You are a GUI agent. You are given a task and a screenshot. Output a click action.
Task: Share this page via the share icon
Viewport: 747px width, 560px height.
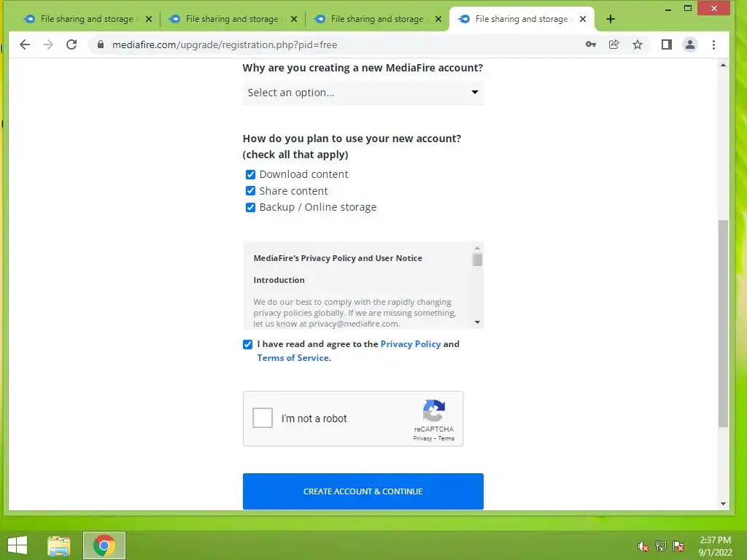click(614, 44)
